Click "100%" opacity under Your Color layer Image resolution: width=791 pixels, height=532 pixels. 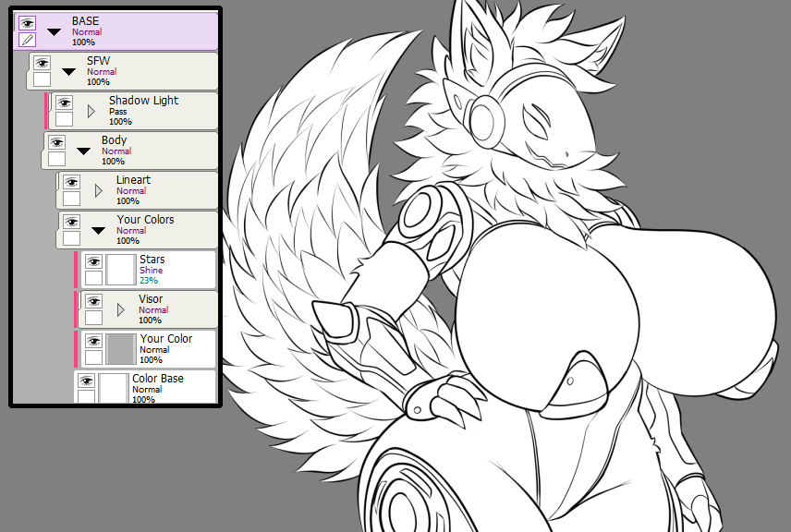[151, 359]
